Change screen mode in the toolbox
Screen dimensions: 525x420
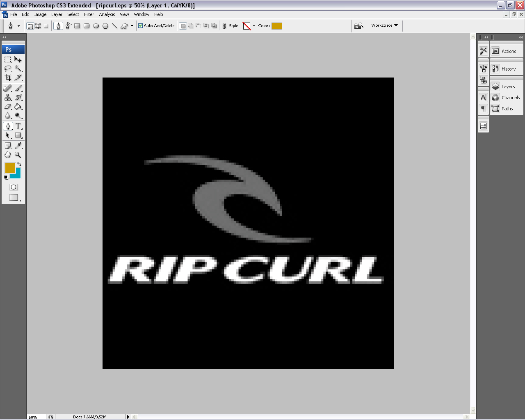(x=14, y=197)
